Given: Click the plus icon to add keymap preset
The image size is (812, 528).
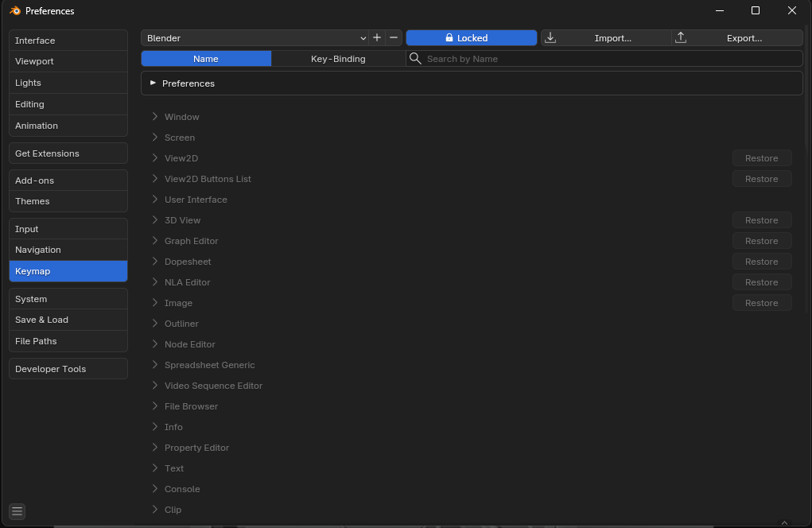Looking at the screenshot, I should [x=377, y=38].
